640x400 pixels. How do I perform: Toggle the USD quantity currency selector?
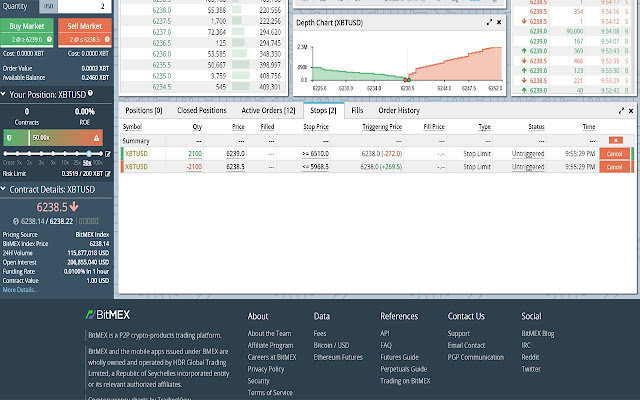tap(48, 6)
